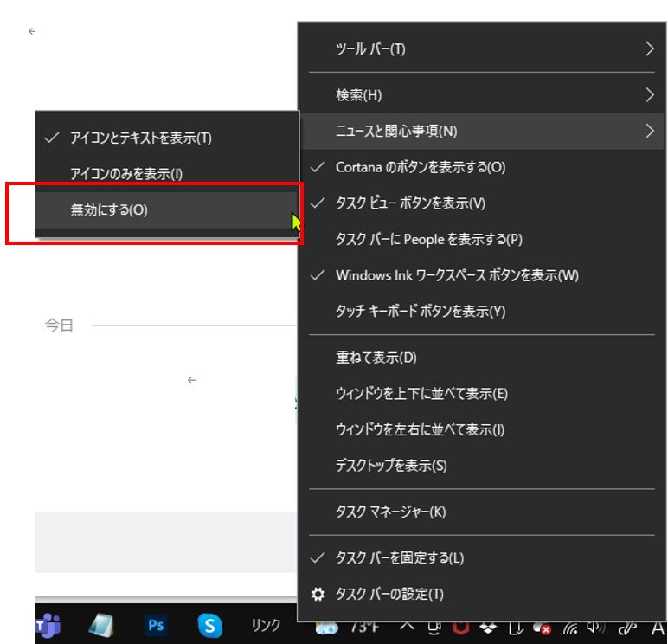The width and height of the screenshot is (668, 644).
Task: Open タスク マネージャー(K) from context menu
Action: (481, 511)
